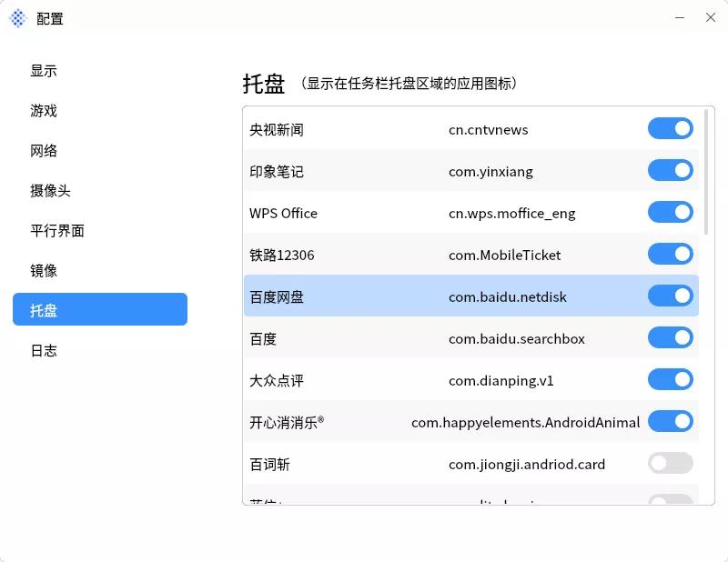Disable the 百度 searchbox tray toggle
The width and height of the screenshot is (728, 562).
pos(671,337)
